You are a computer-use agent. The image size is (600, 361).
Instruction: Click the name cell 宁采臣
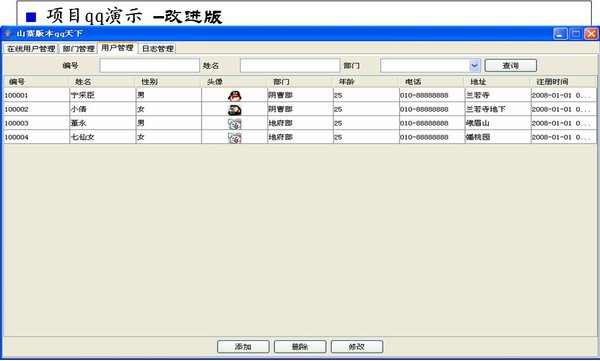102,95
